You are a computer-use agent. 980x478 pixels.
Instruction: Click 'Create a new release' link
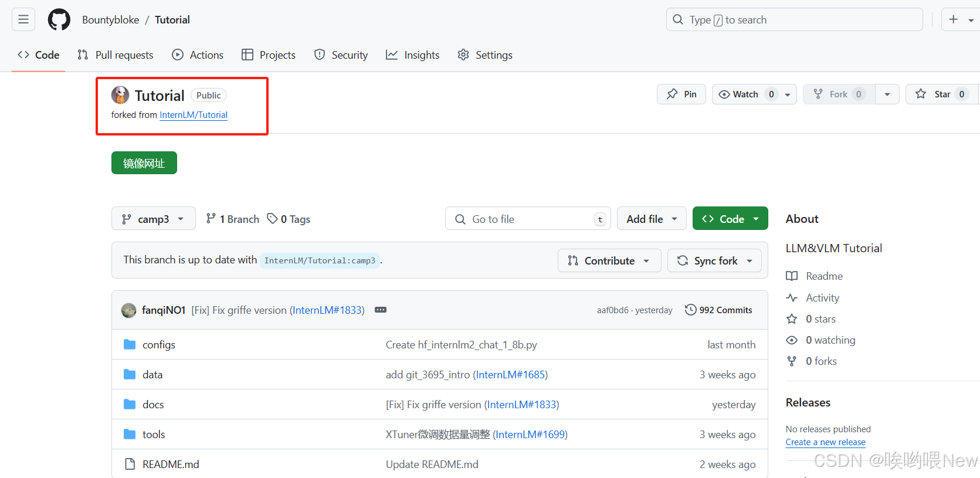pyautogui.click(x=826, y=442)
